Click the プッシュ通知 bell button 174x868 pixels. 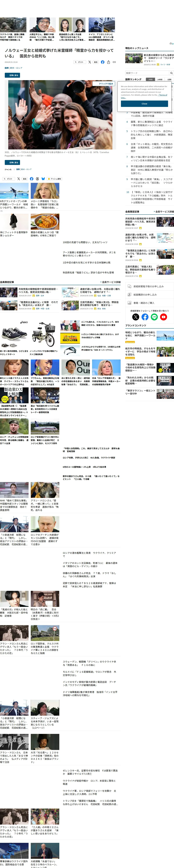54,179
